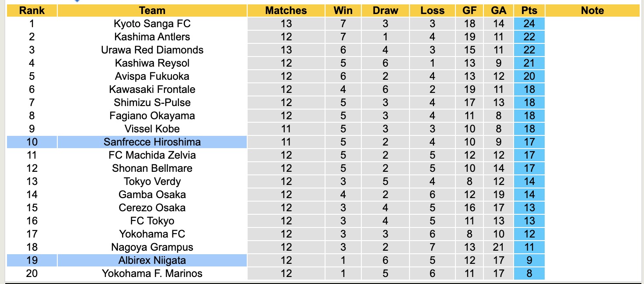The width and height of the screenshot is (644, 284).
Task: Select highlighted Albirex Niigata team name
Action: 152,260
